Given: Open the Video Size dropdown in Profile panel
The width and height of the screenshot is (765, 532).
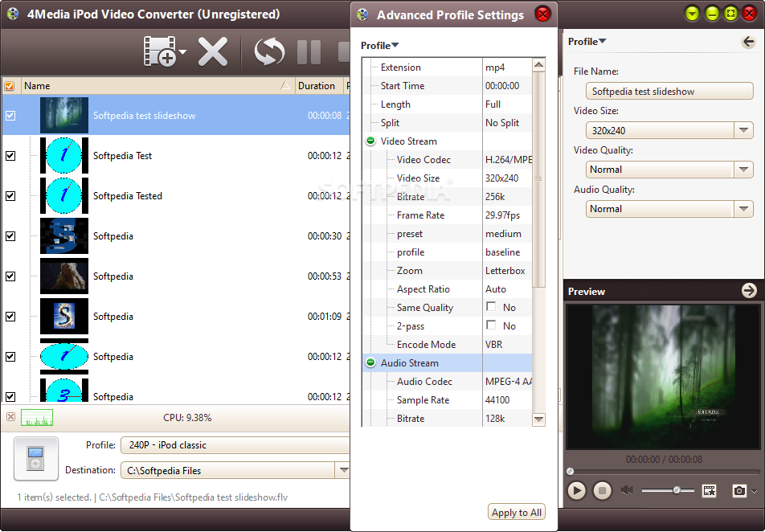Looking at the screenshot, I should (743, 130).
